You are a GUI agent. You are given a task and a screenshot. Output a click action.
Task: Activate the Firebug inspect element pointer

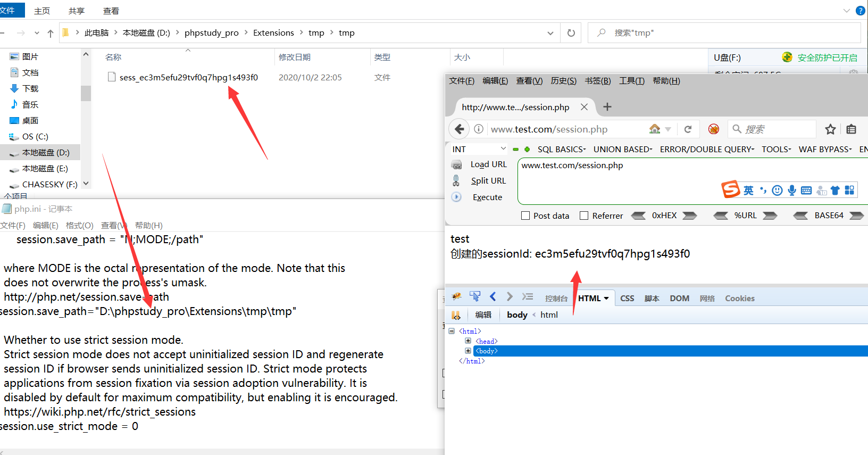coord(475,296)
